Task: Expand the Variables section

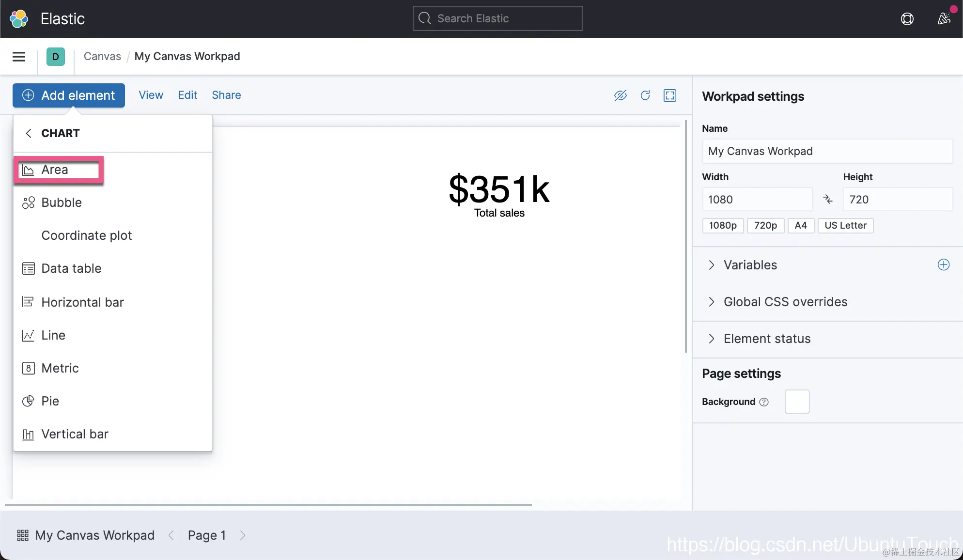Action: pos(750,265)
